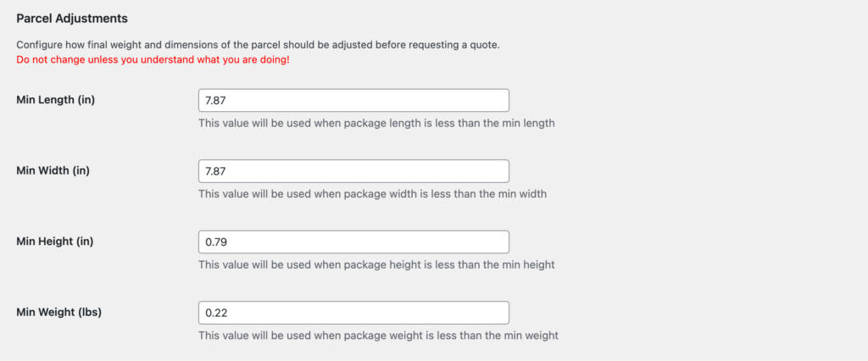
Task: Click the 0.79 value in Min Height
Action: click(x=216, y=242)
